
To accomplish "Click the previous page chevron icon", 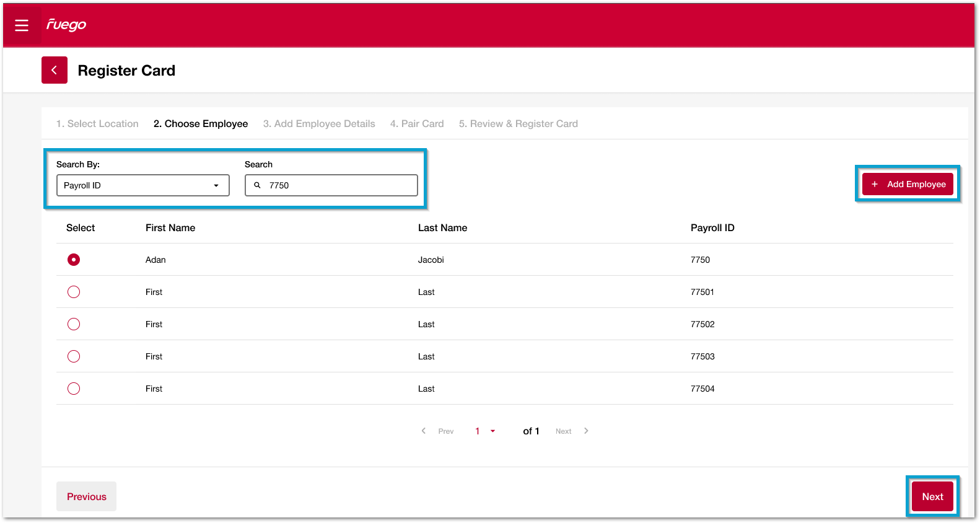I will point(424,431).
